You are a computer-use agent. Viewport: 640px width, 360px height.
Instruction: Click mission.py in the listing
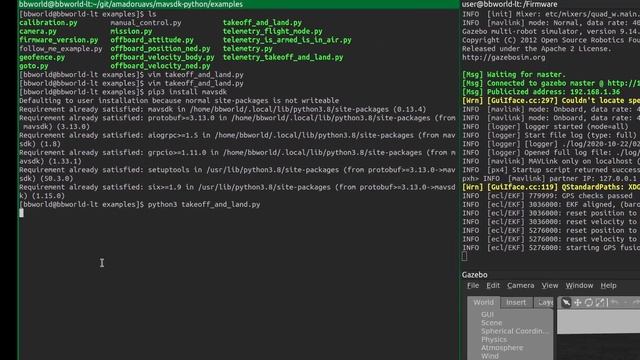coord(131,31)
